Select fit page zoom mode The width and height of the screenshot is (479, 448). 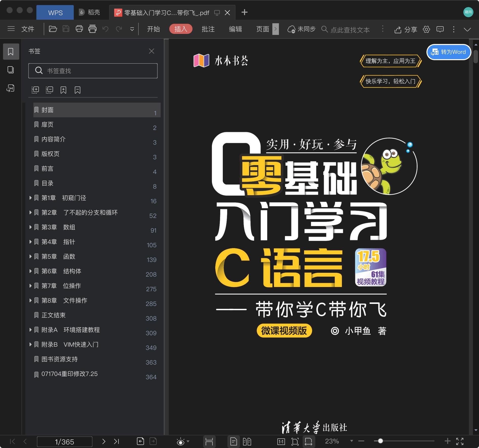(295, 441)
